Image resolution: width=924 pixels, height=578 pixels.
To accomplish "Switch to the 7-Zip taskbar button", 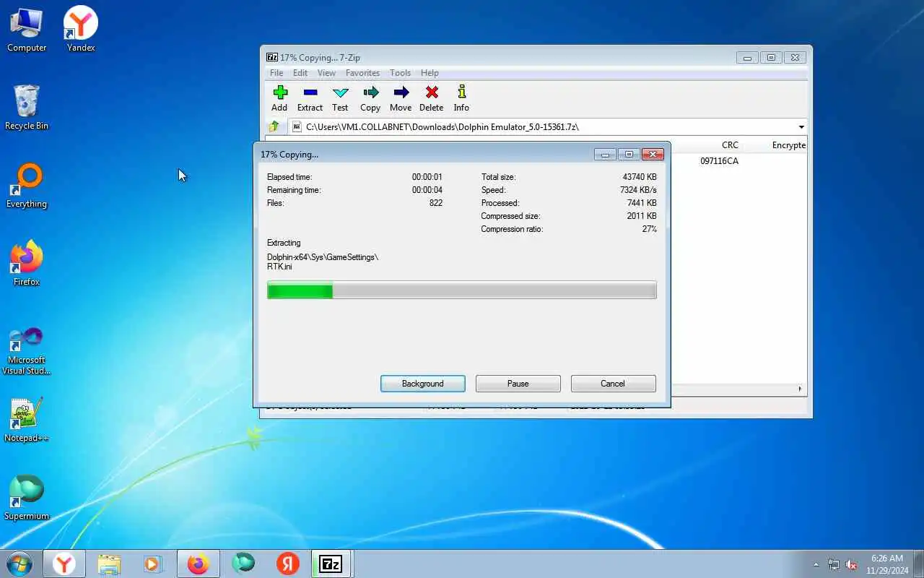I will pos(331,564).
